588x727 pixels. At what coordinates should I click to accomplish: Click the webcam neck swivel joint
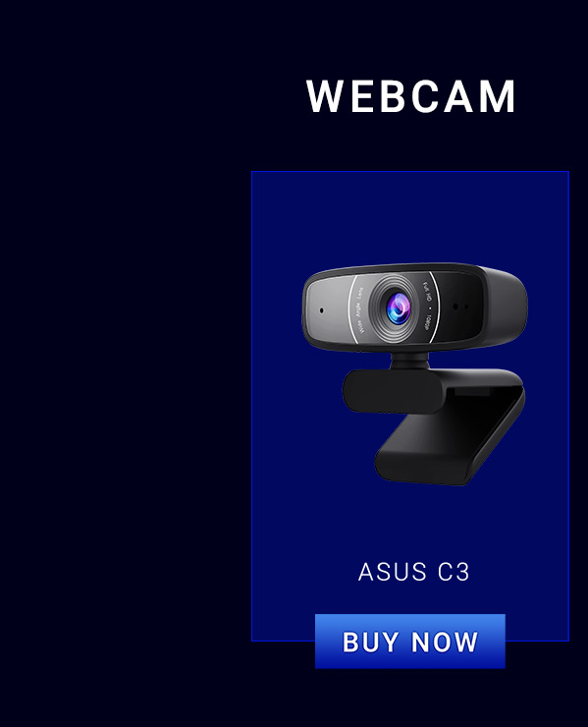point(409,361)
